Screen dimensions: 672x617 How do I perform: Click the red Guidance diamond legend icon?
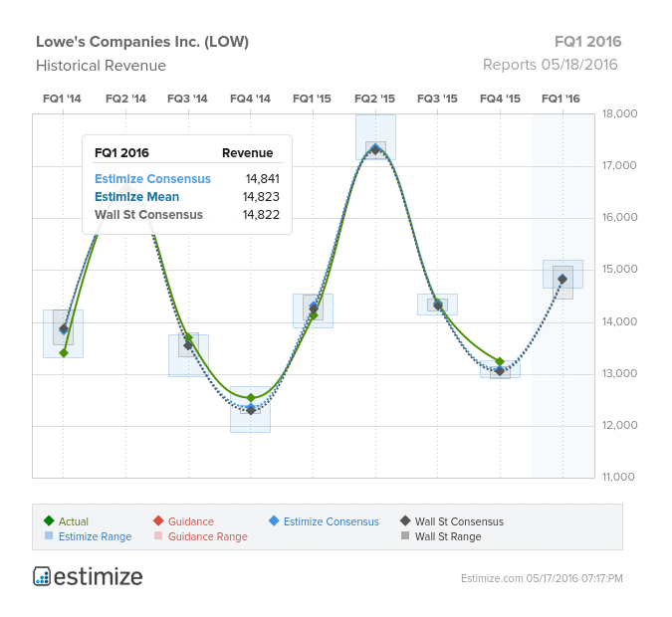coord(158,520)
